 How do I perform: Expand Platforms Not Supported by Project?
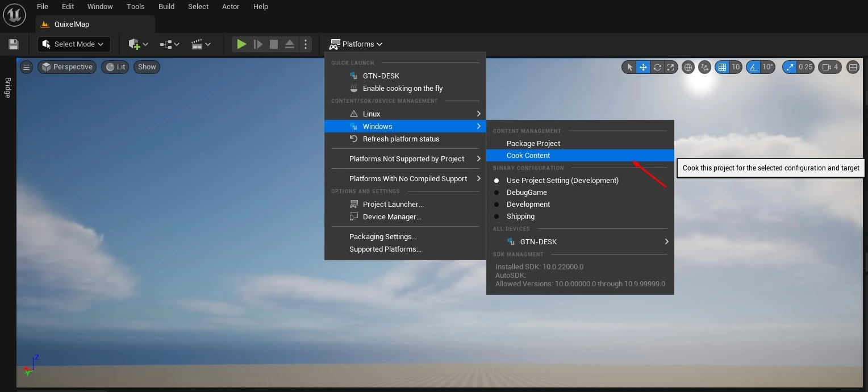click(406, 159)
